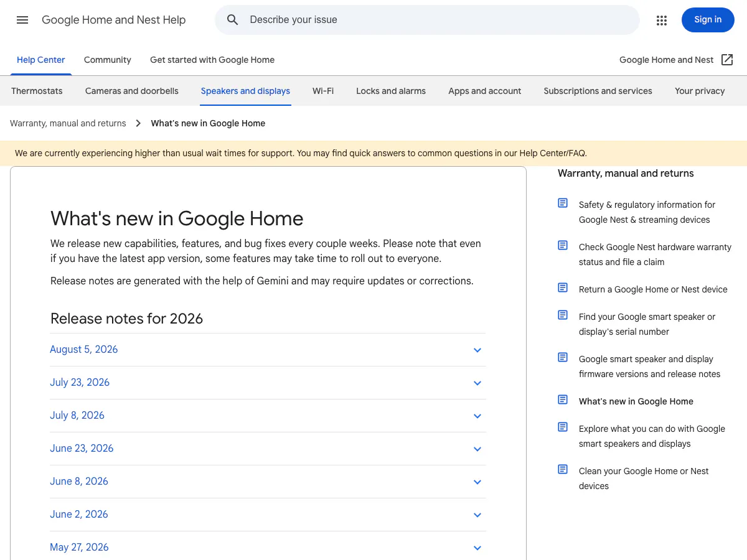Viewport: 747px width, 560px height.
Task: Open Get started with Google Home tab
Action: click(212, 60)
